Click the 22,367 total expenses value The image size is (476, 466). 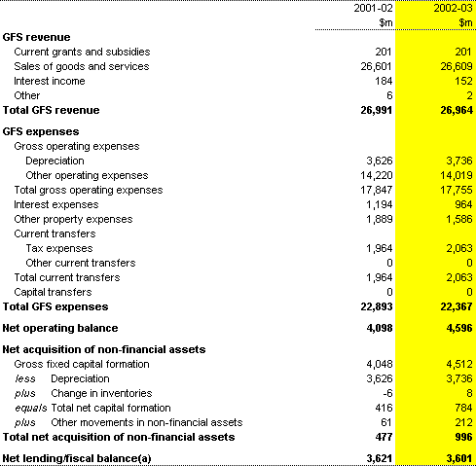[x=457, y=306]
